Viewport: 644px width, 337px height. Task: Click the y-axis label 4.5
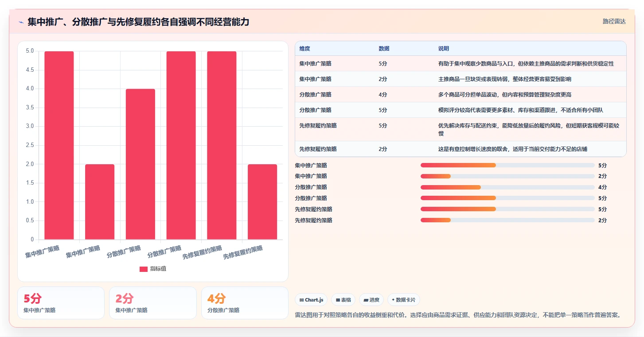[29, 70]
